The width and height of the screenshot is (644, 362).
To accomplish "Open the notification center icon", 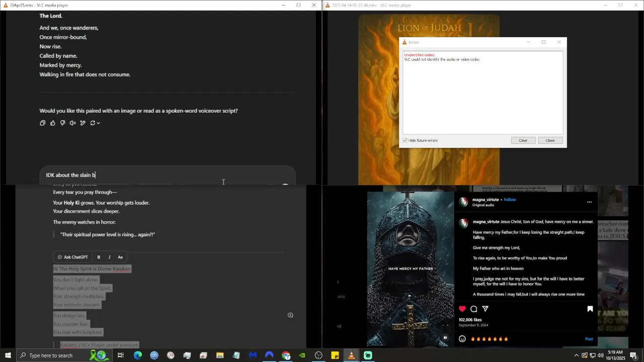I will click(633, 355).
